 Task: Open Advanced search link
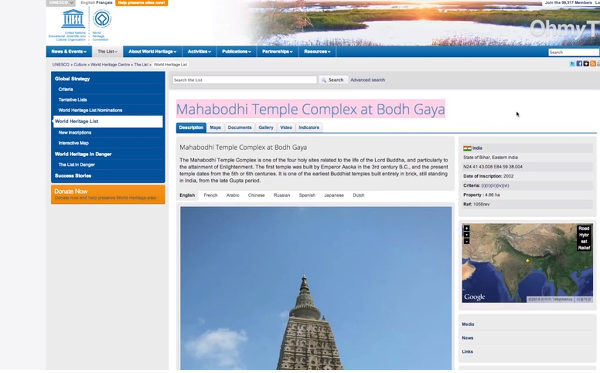click(x=368, y=80)
